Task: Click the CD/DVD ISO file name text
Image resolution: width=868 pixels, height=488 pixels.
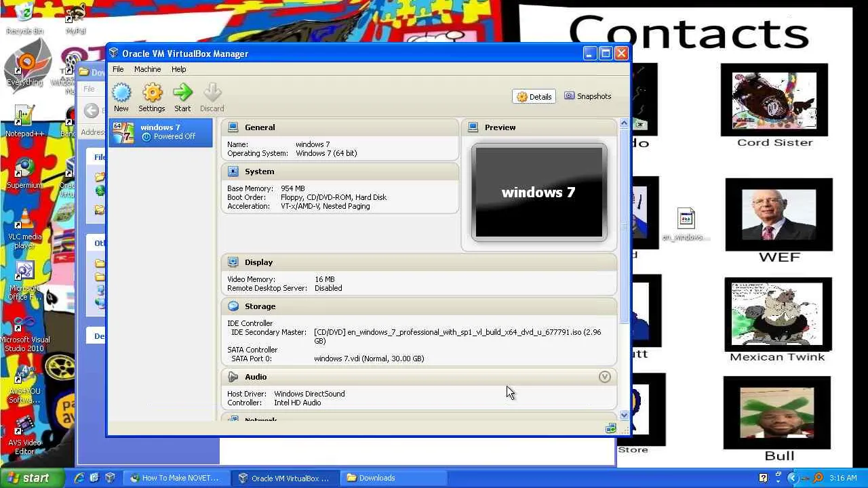Action: coord(465,332)
